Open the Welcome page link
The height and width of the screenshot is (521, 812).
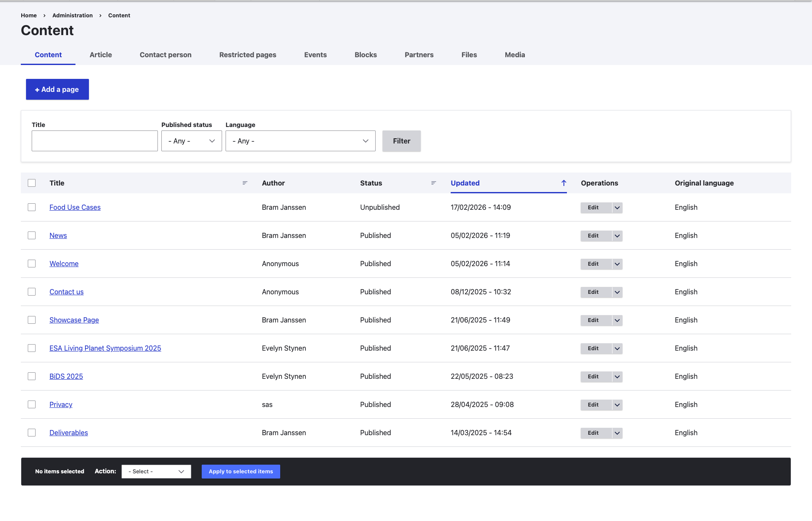[x=64, y=264]
